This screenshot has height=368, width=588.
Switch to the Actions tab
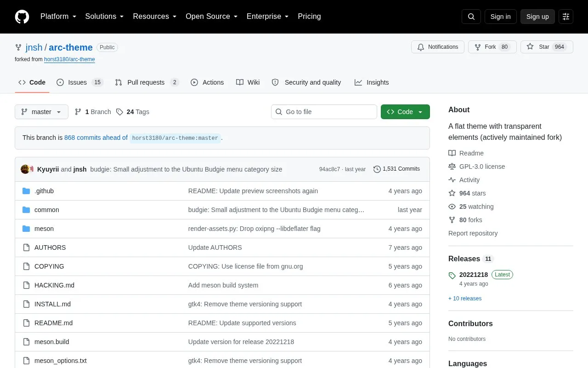(x=207, y=82)
